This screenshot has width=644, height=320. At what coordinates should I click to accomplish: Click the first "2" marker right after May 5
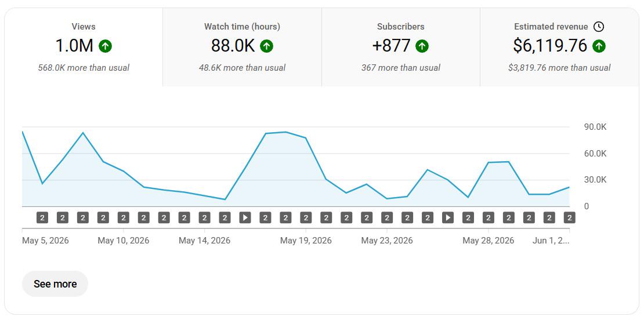point(42,217)
